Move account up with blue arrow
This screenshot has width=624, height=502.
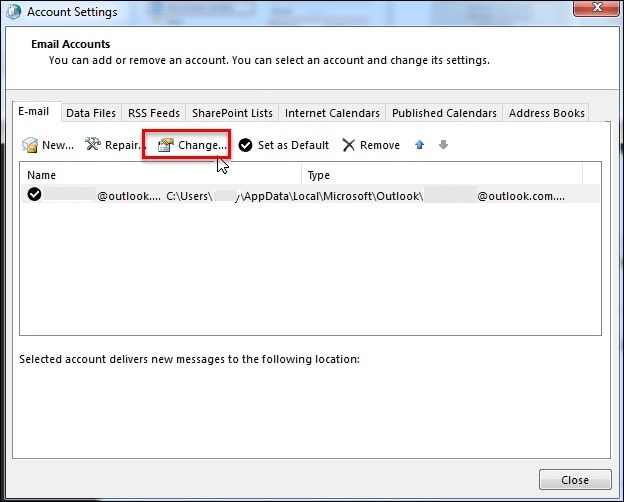(419, 145)
